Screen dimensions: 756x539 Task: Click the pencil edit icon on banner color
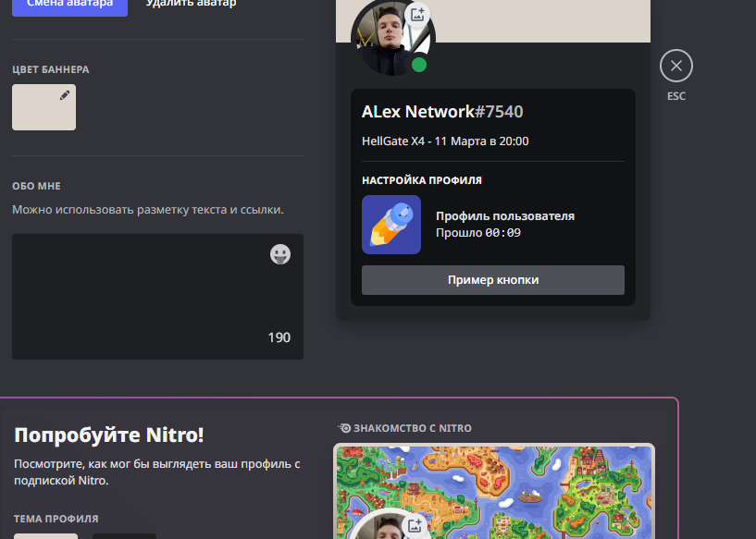coord(65,95)
